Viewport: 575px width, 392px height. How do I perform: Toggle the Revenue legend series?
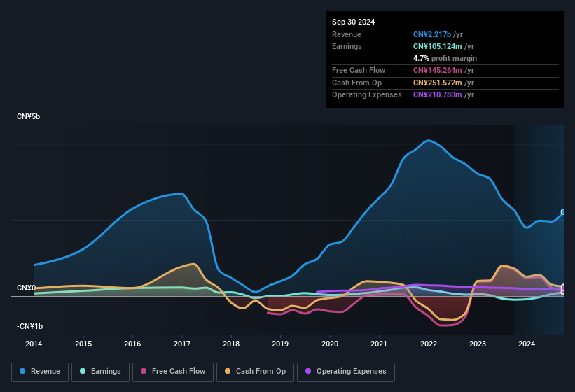[x=40, y=372]
